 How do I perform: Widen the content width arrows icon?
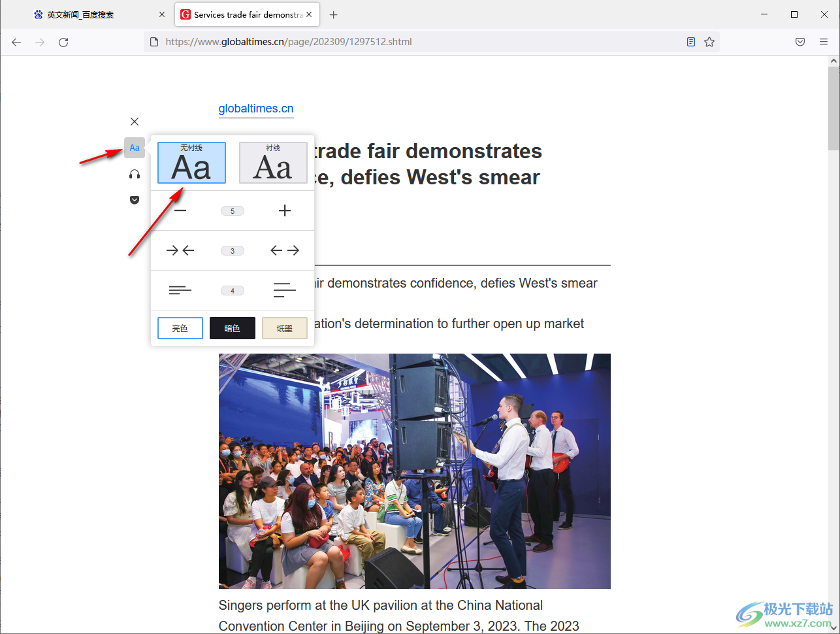pyautogui.click(x=285, y=250)
